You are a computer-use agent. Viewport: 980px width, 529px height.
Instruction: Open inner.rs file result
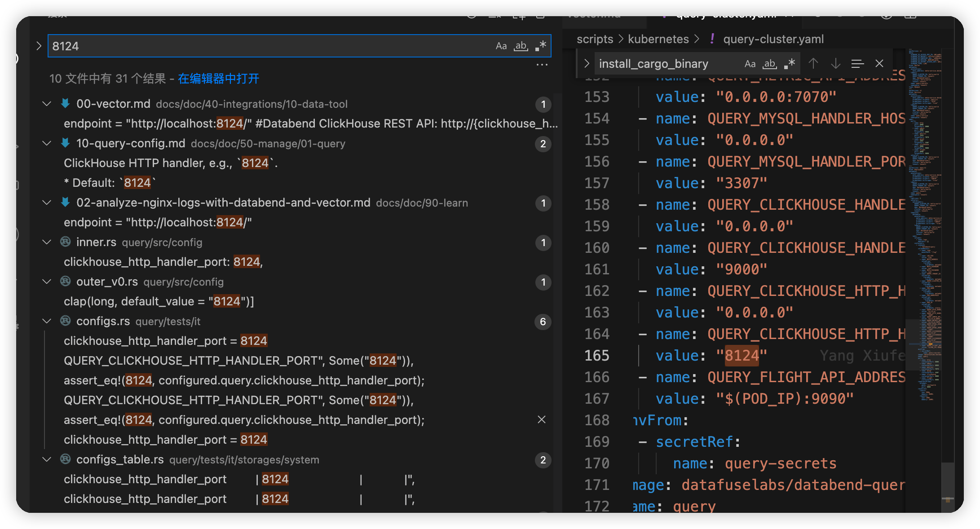click(96, 242)
